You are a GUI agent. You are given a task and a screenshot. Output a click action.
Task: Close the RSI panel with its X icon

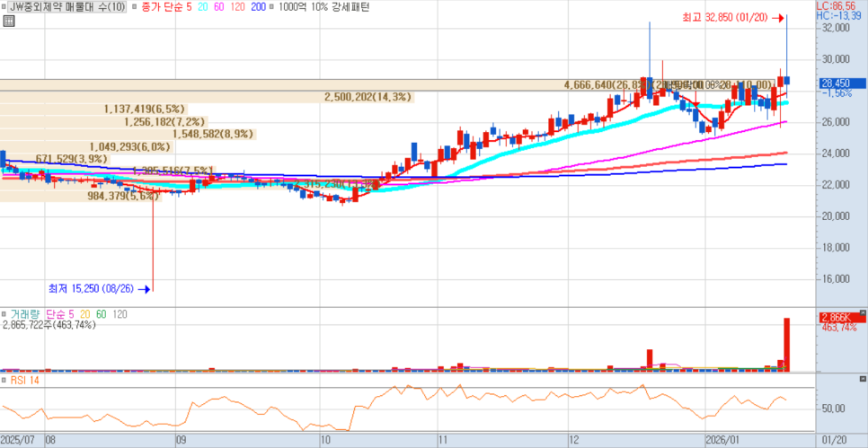[x=863, y=379]
